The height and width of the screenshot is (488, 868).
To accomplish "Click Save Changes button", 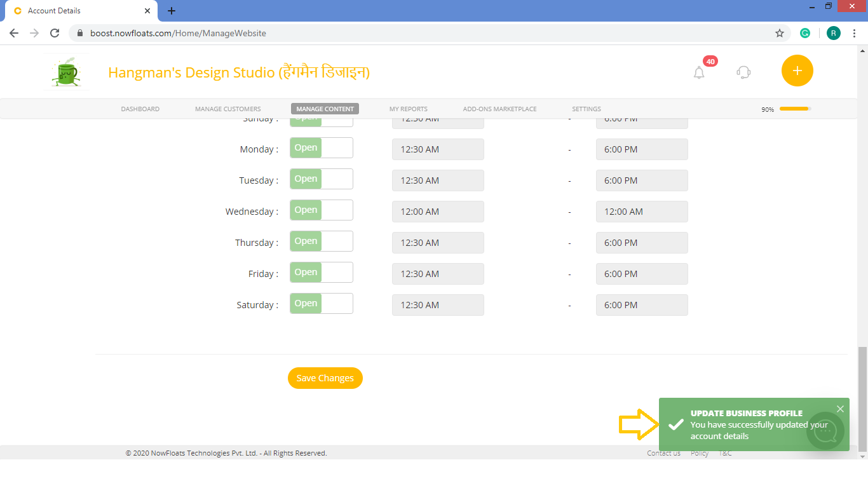I will pos(325,378).
